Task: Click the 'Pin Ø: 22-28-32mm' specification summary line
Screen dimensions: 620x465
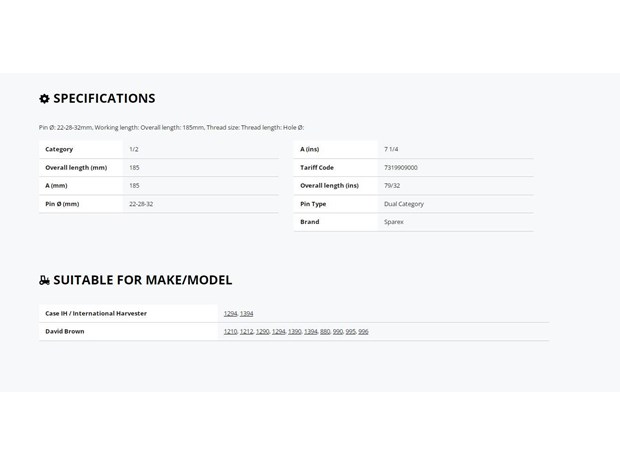Action: tap(171, 128)
